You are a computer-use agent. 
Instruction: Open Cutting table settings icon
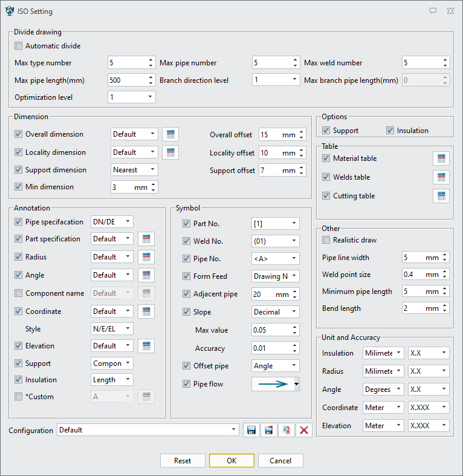point(441,196)
